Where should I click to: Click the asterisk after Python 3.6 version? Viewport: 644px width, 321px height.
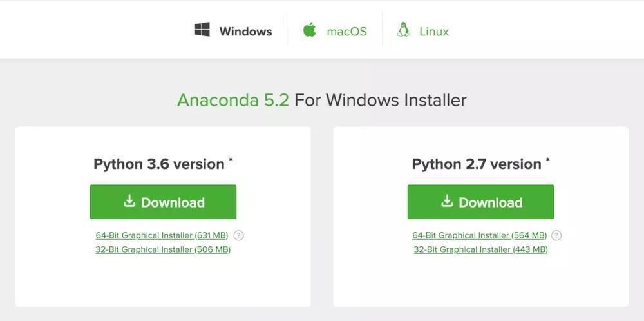tap(231, 159)
